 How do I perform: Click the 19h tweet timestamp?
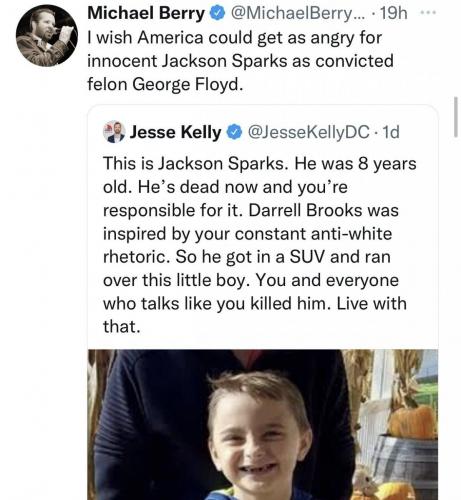[394, 14]
